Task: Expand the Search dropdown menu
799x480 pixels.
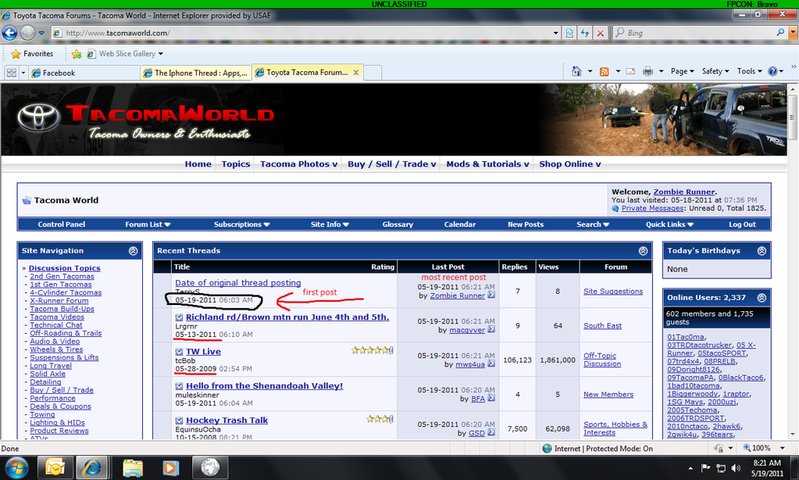Action: 593,224
